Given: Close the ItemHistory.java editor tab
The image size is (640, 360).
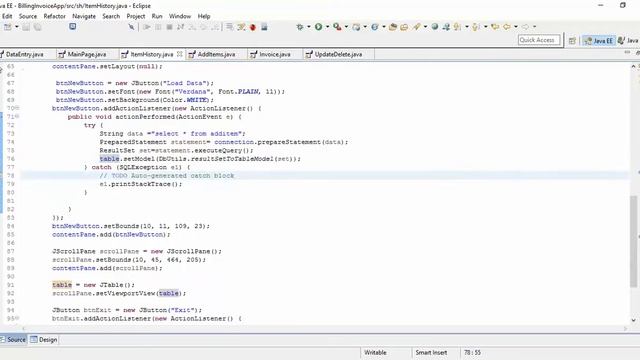Looking at the screenshot, I should (x=179, y=54).
